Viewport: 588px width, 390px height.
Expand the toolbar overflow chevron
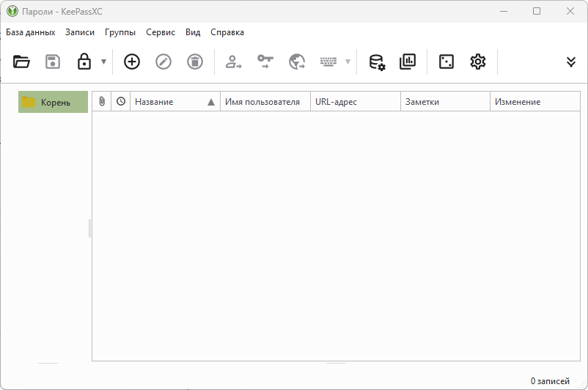pyautogui.click(x=571, y=62)
